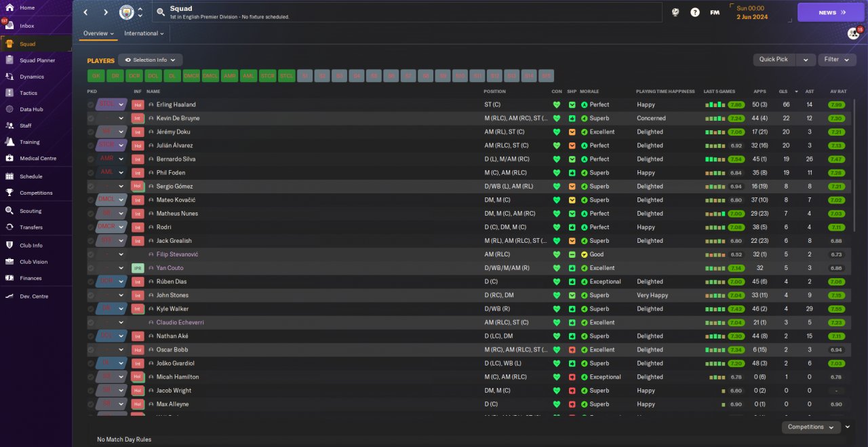Screen dimensions: 868x447
Task: Click the date Sun 2 Jun 2024
Action: coord(751,13)
